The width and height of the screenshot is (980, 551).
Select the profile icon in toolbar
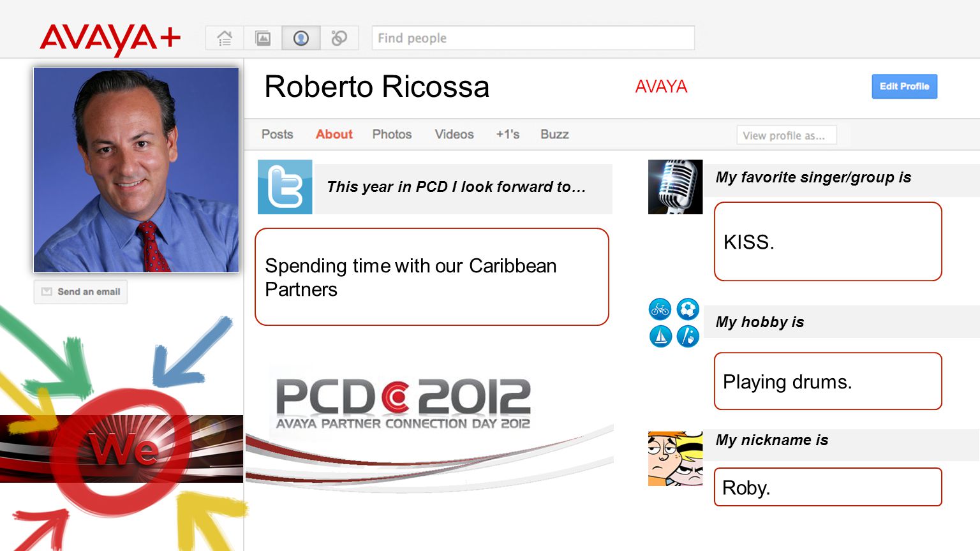(301, 38)
